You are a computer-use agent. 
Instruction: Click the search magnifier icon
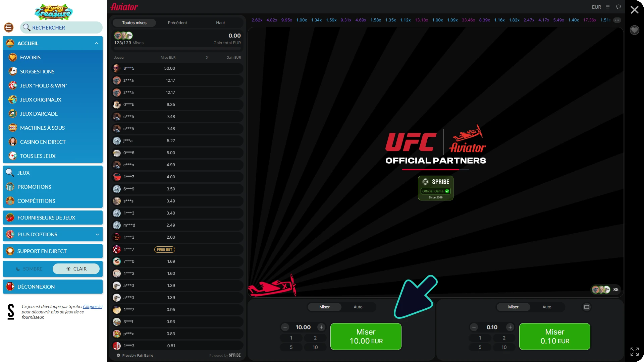coord(26,27)
